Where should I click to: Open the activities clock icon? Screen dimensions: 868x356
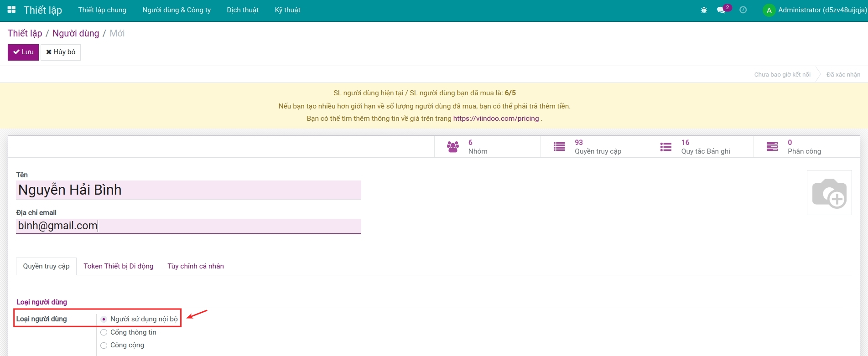pyautogui.click(x=743, y=10)
